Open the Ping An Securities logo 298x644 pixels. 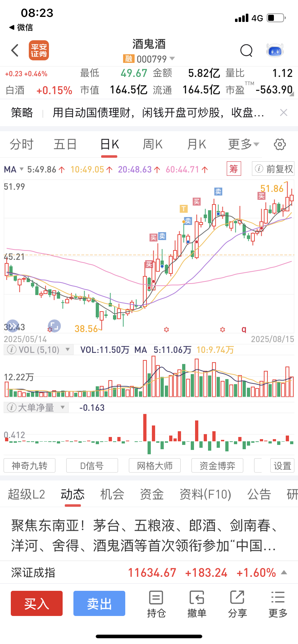(39, 50)
